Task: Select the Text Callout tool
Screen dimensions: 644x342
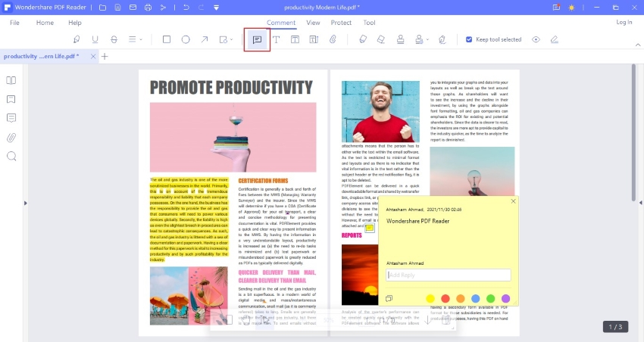Action: [x=314, y=39]
